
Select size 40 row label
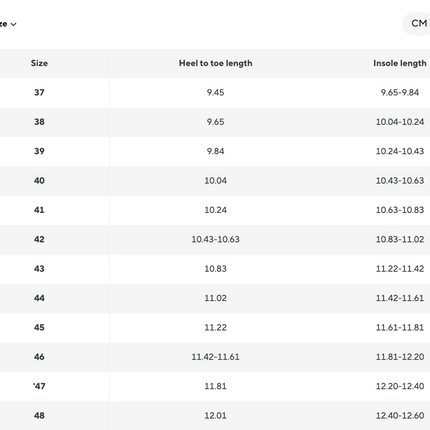click(x=39, y=181)
